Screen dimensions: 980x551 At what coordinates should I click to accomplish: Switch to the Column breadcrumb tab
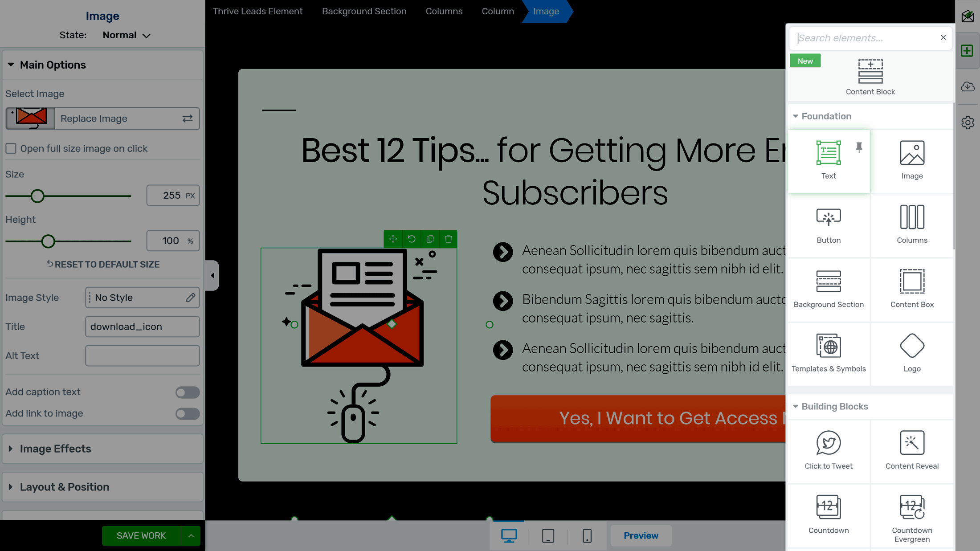(498, 12)
